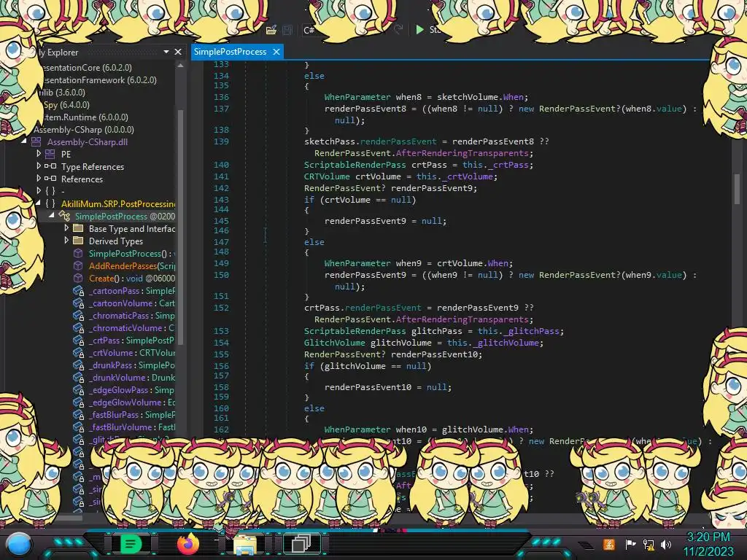
Task: Click the AddRenderPasses method icon
Action: pos(78,265)
